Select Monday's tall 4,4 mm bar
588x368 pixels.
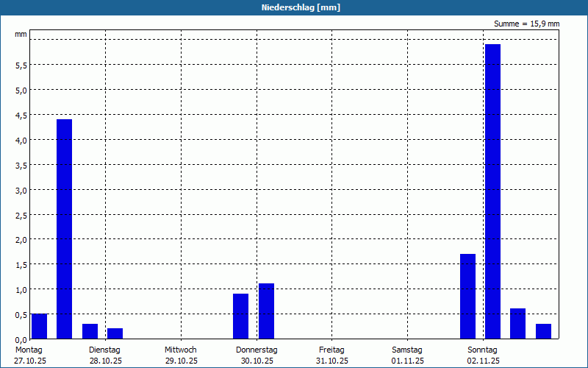pyautogui.click(x=64, y=229)
